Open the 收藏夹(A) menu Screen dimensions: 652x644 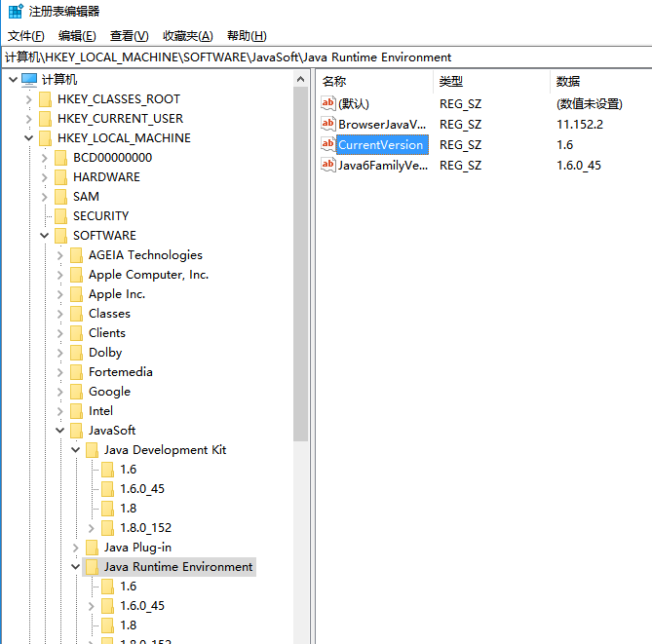pyautogui.click(x=188, y=36)
